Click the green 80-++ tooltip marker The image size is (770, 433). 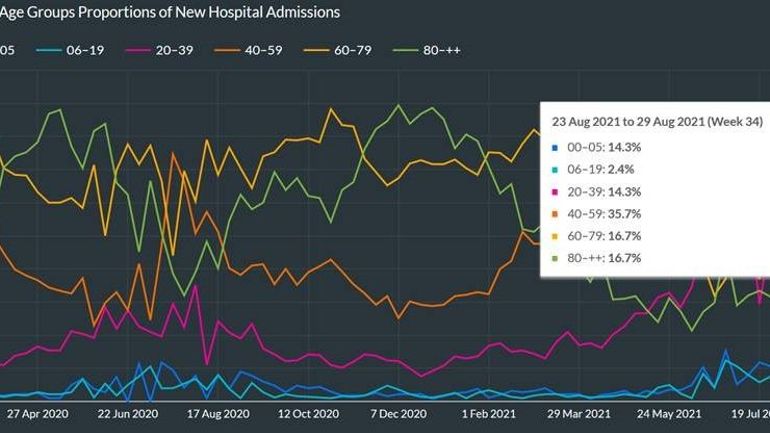(x=555, y=258)
